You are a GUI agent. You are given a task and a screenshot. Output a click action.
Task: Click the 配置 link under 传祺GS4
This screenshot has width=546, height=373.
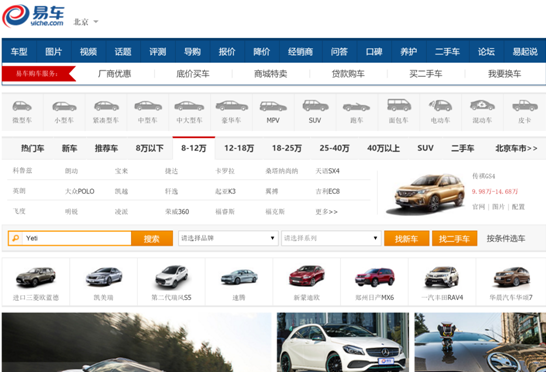(x=518, y=207)
